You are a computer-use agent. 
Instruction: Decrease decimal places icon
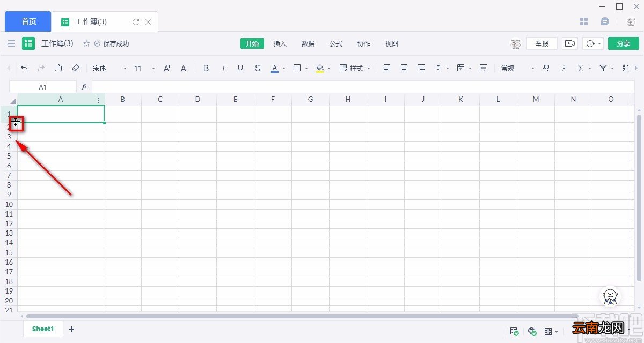tap(563, 68)
